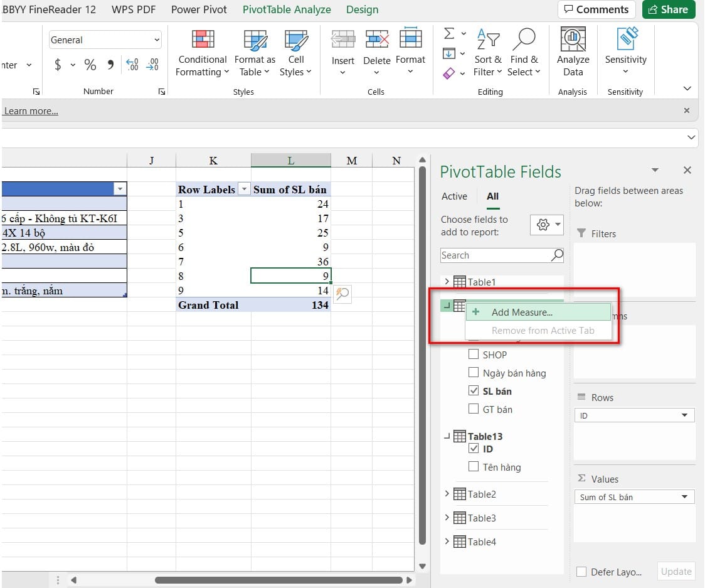Click the Clear eraser icon
Viewport: 705px width, 588px height.
tap(448, 73)
